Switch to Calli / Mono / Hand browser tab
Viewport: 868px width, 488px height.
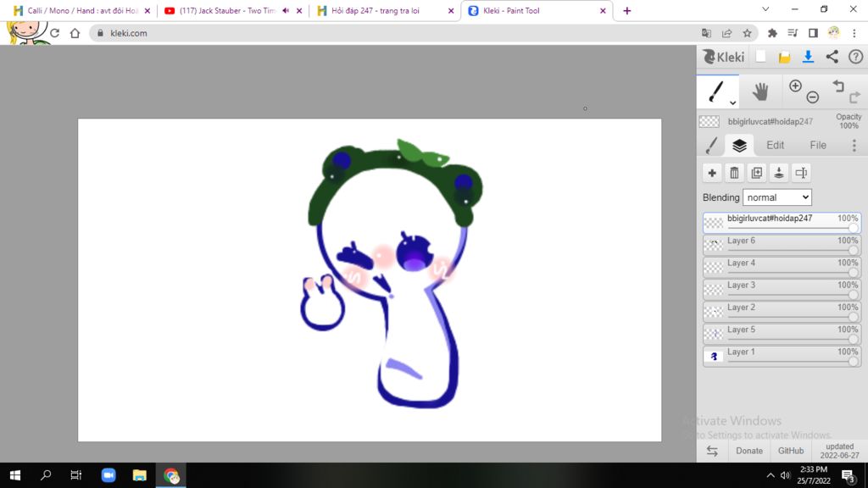[x=82, y=10]
